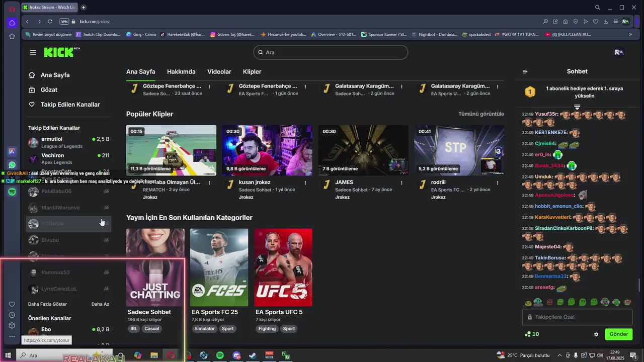Open PalaBaba06 channel in followed list
The height and width of the screenshot is (362, 644).
click(68, 192)
